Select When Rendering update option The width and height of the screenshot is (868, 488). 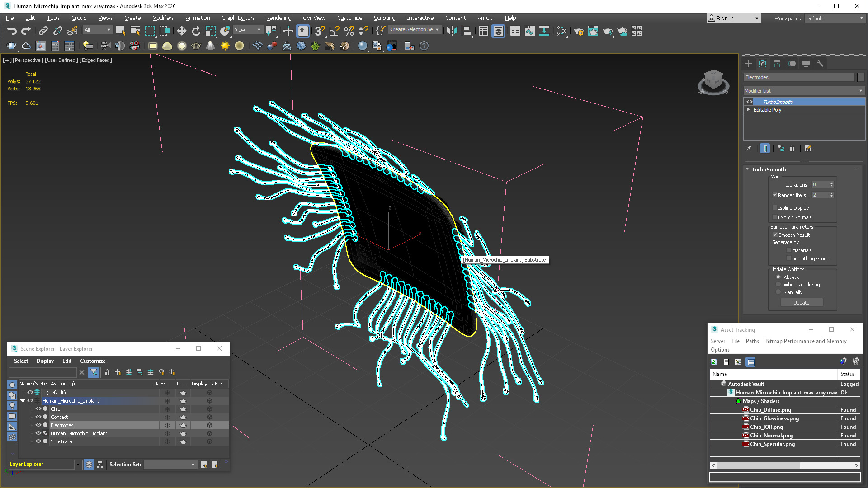778,285
